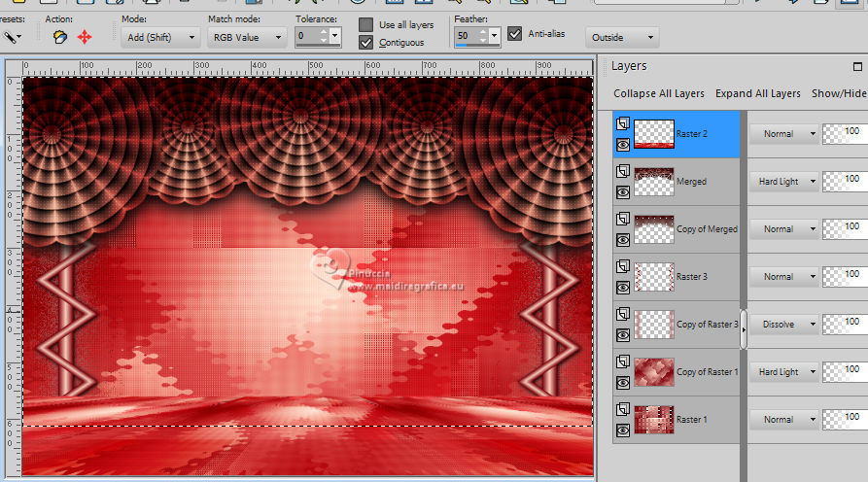Viewport: 868px width, 482px height.
Task: Enable the Use all layers checkbox
Action: 365,24
